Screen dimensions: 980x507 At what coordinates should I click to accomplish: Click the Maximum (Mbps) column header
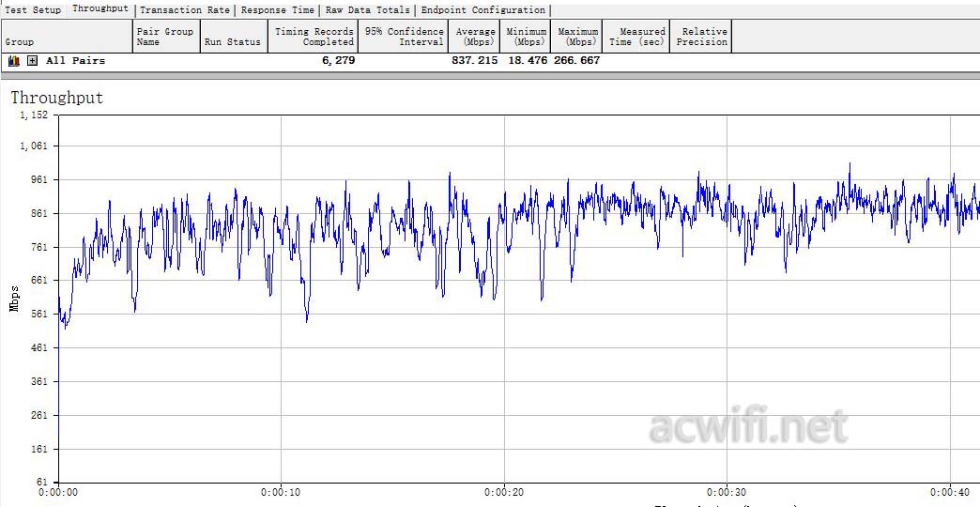[577, 37]
